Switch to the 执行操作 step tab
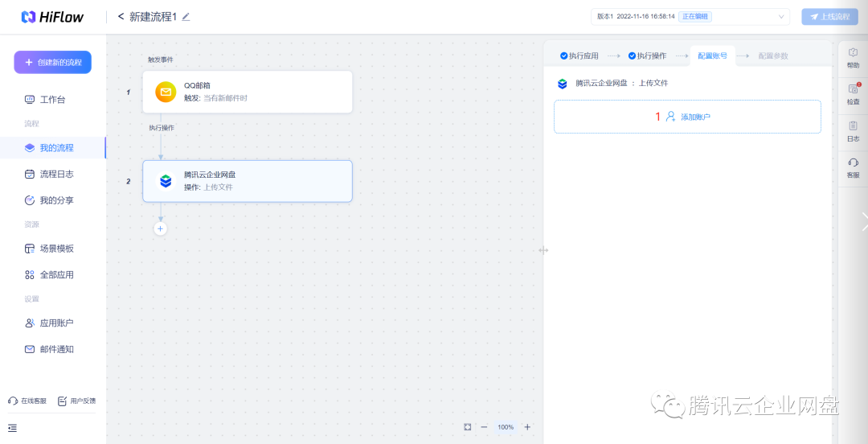868x444 pixels. click(647, 56)
